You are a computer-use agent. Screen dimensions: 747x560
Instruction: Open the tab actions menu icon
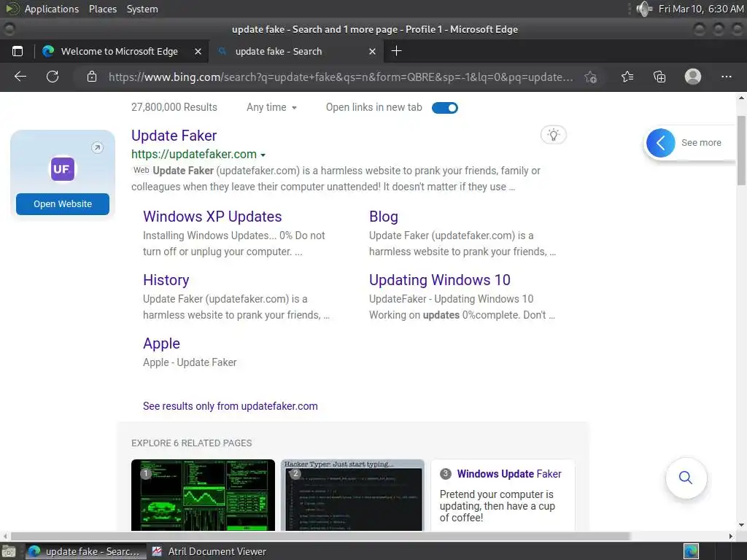18,51
